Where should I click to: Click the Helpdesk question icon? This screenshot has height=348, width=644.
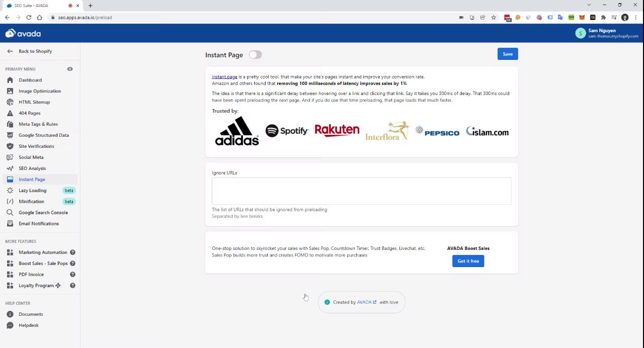tap(10, 325)
